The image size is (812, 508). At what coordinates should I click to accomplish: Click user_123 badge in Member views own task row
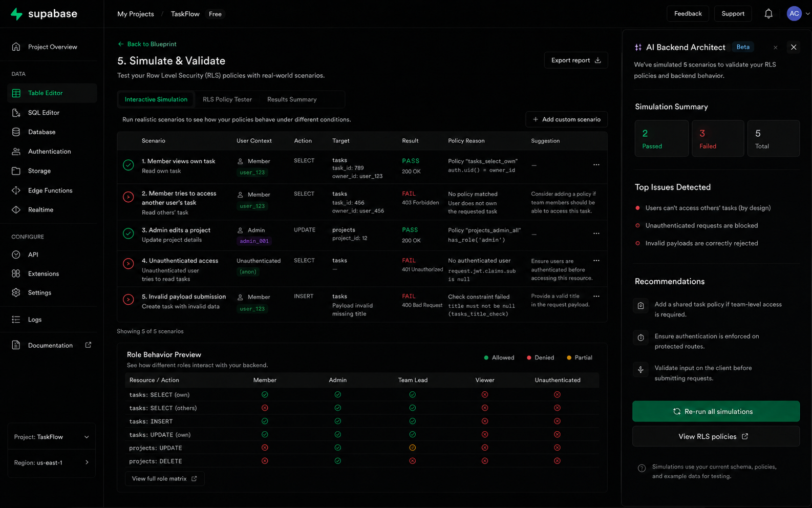[252, 173]
